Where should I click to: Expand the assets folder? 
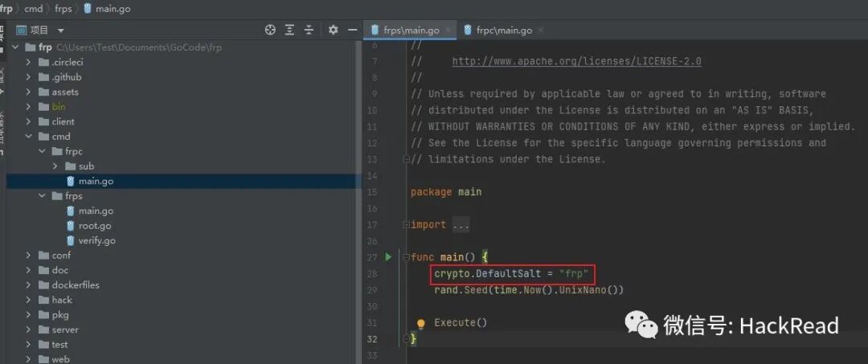pos(29,92)
